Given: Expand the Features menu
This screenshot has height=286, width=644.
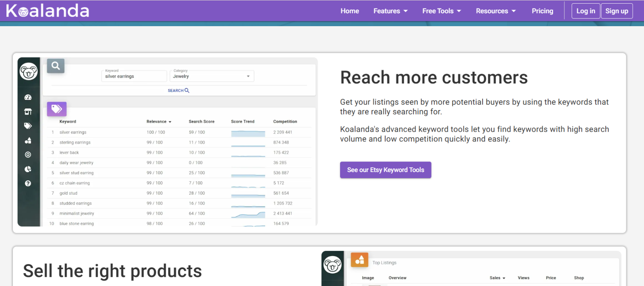Looking at the screenshot, I should pyautogui.click(x=390, y=11).
